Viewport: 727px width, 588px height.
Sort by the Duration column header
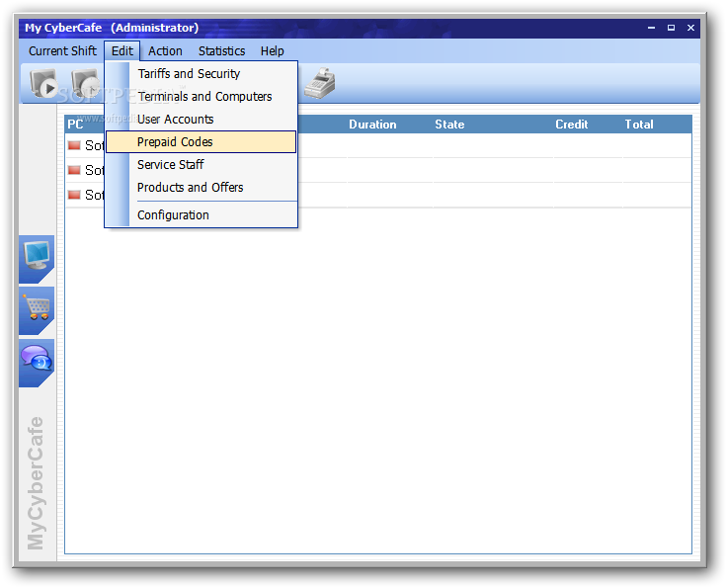[372, 125]
